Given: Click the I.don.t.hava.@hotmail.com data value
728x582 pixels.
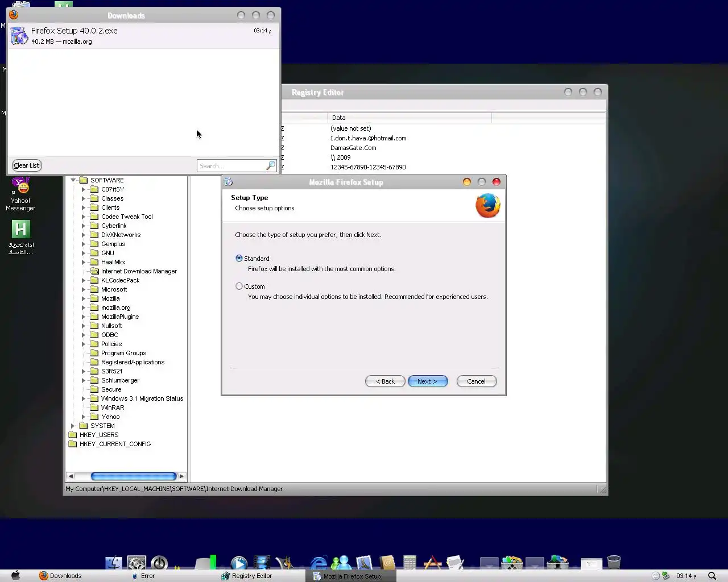Looking at the screenshot, I should click(x=369, y=138).
